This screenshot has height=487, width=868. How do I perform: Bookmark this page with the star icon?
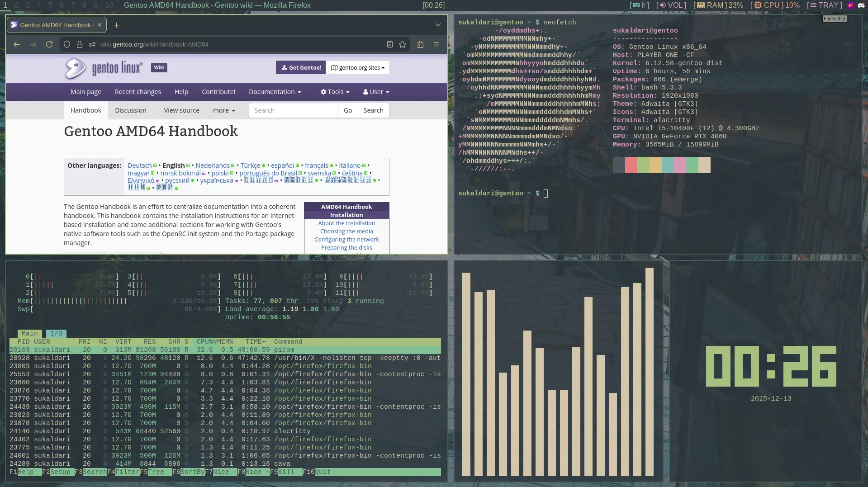click(403, 44)
